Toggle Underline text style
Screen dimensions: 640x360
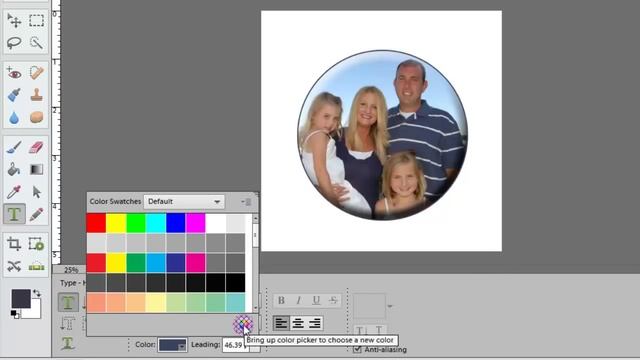(x=316, y=300)
